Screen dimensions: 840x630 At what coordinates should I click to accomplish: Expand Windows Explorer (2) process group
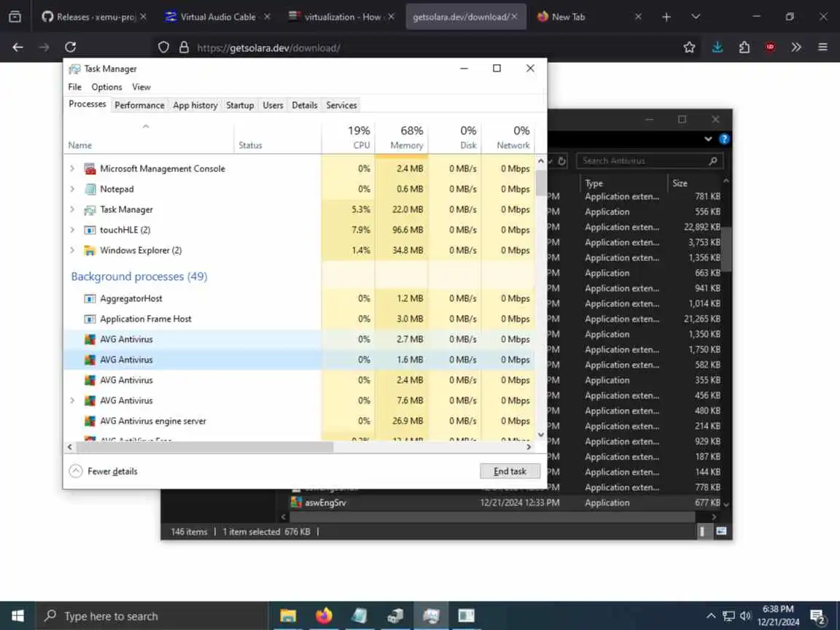point(72,249)
